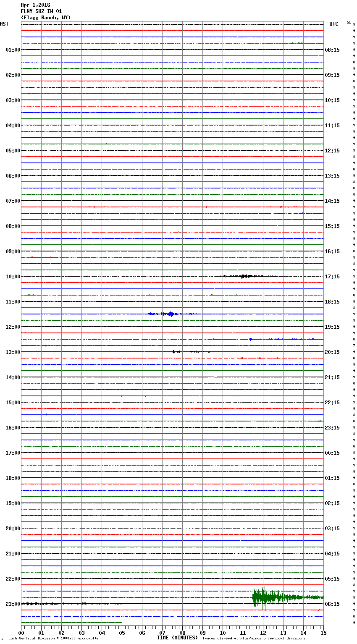Click the 'FLWY SHZ IW 01' station code

point(41,11)
